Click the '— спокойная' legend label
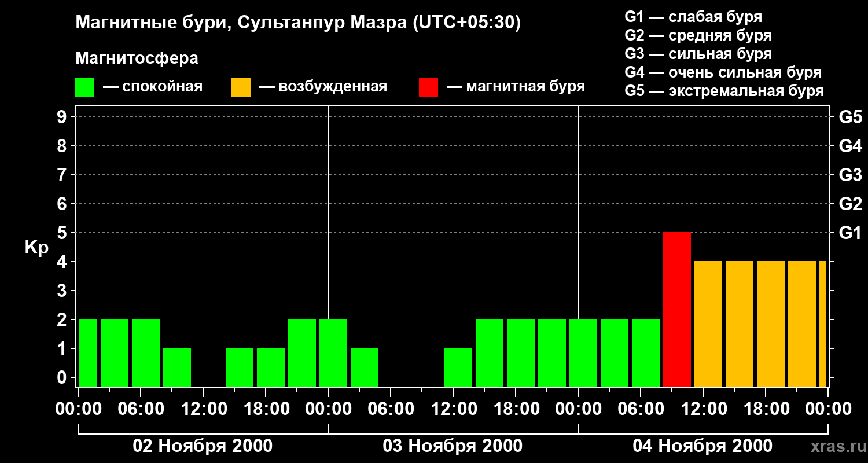This screenshot has width=868, height=463. (x=153, y=87)
